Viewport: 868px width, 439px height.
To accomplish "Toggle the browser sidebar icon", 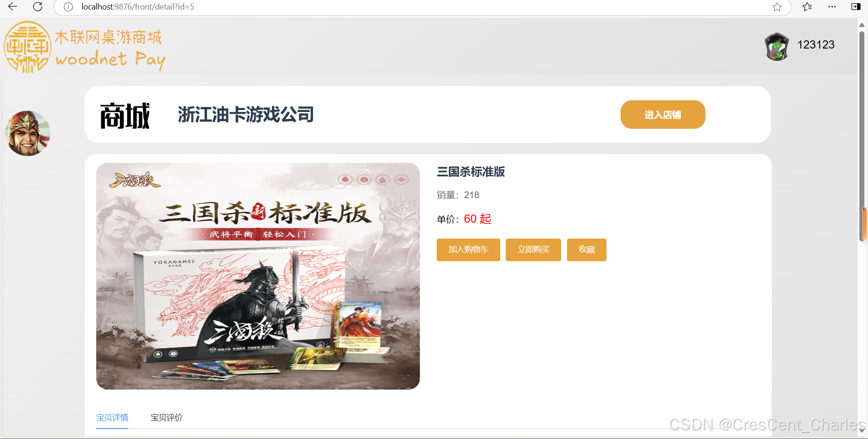I will (x=856, y=7).
